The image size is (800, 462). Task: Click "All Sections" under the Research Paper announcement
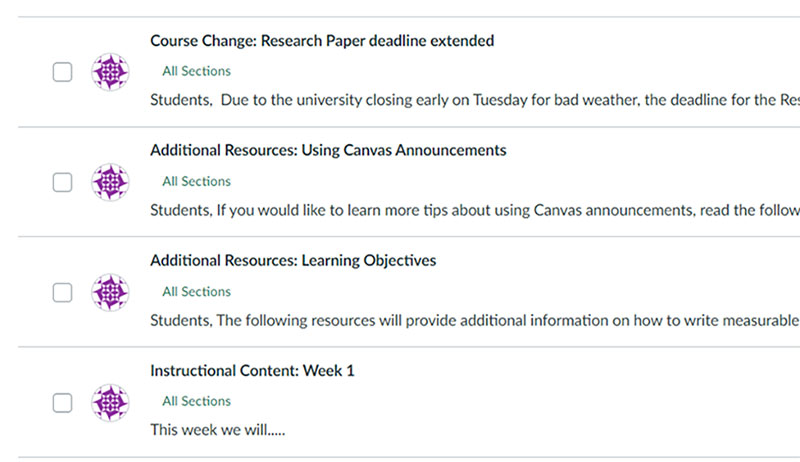pyautogui.click(x=196, y=71)
